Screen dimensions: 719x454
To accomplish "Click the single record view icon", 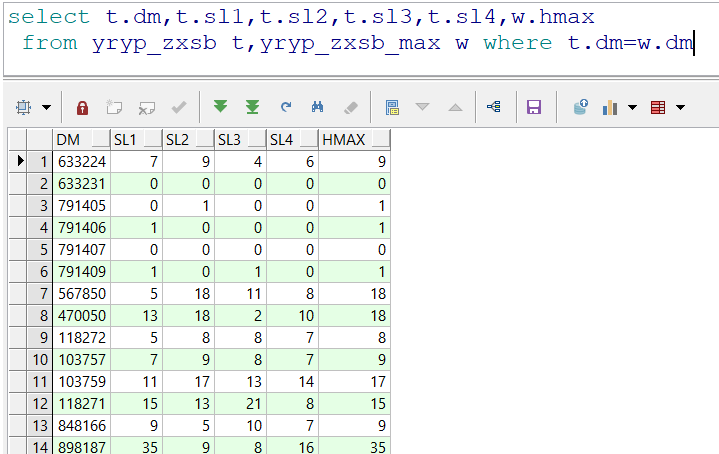I will [x=392, y=107].
